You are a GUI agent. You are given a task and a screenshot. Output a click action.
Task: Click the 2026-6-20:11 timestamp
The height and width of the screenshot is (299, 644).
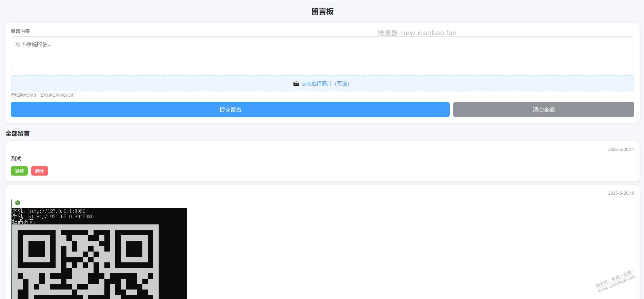pyautogui.click(x=621, y=149)
